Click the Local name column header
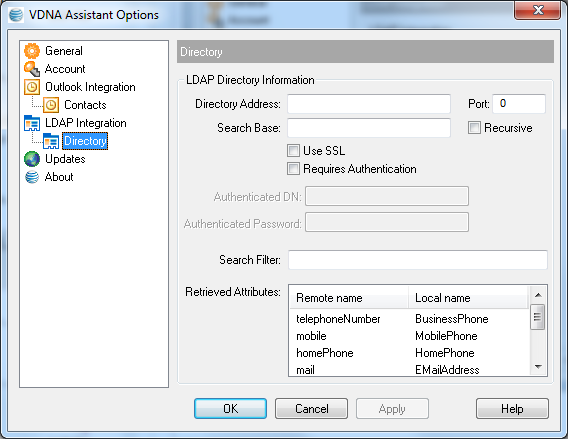Image resolution: width=568 pixels, height=439 pixels. 468,298
